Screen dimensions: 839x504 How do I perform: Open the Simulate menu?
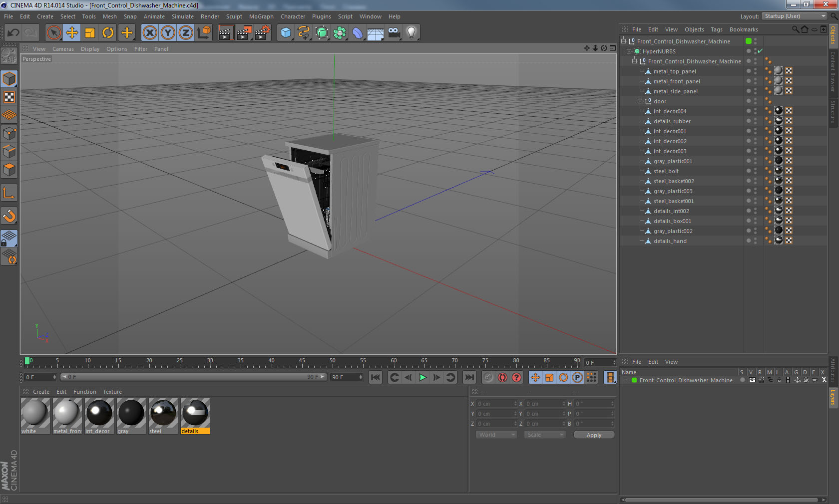183,16
